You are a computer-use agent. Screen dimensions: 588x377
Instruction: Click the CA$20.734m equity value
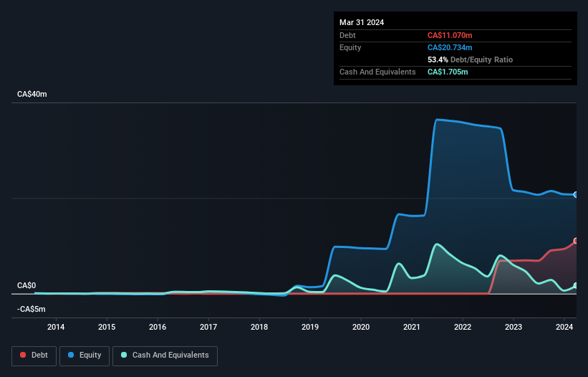450,47
